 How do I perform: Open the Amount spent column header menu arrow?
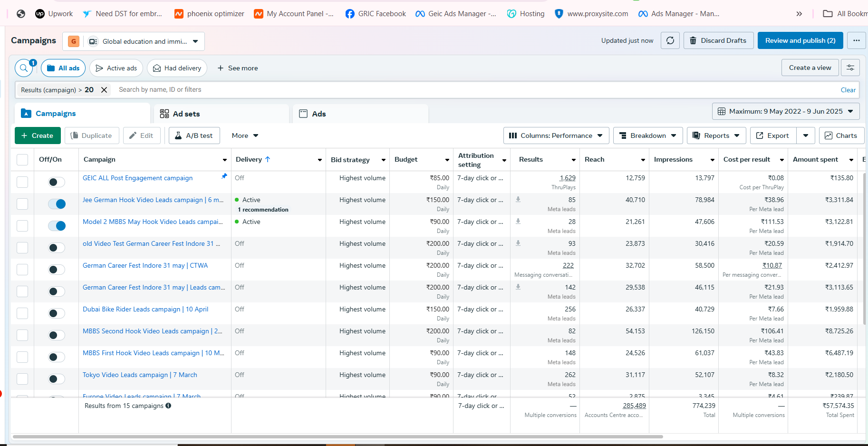coord(851,160)
